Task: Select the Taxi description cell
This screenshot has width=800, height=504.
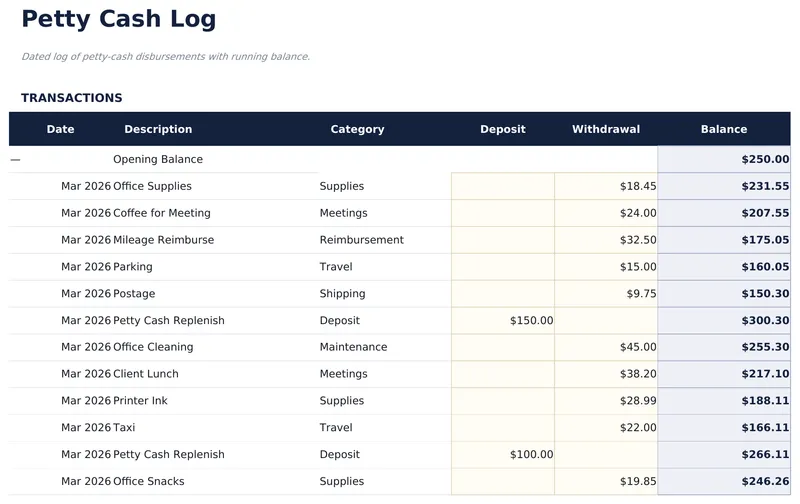Action: point(124,428)
